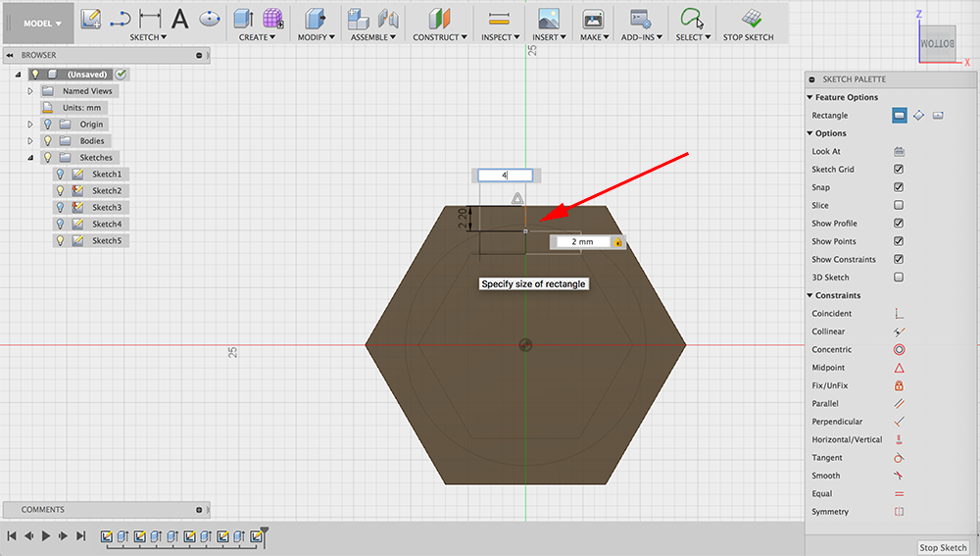The width and height of the screenshot is (980, 556).
Task: Collapse the Browser panel arrows
Action: (x=10, y=55)
